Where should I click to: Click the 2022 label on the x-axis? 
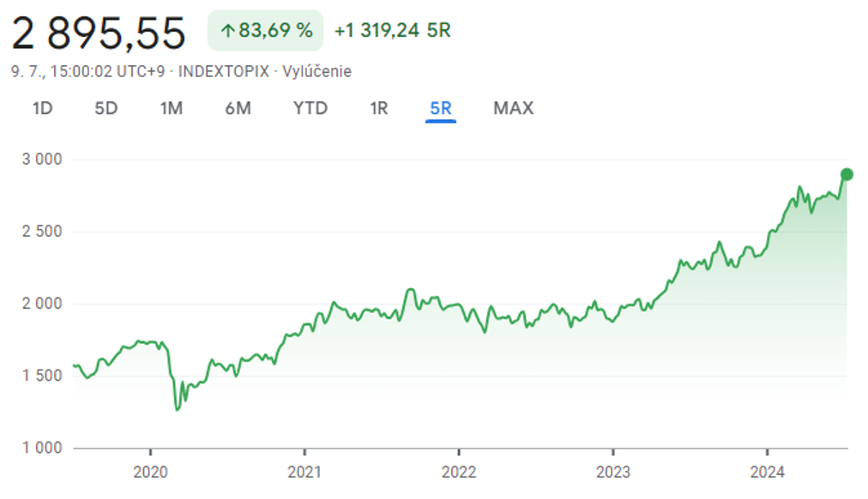[x=459, y=472]
